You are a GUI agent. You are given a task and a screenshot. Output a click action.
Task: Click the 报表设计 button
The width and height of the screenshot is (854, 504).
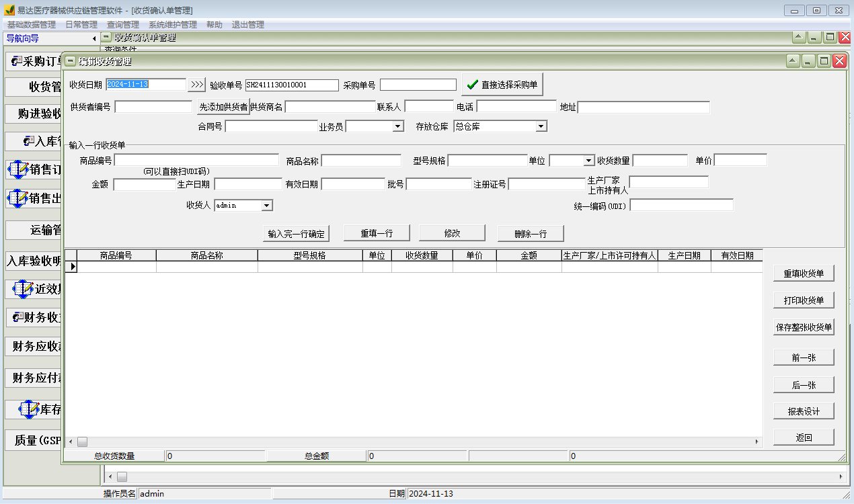pyautogui.click(x=804, y=411)
